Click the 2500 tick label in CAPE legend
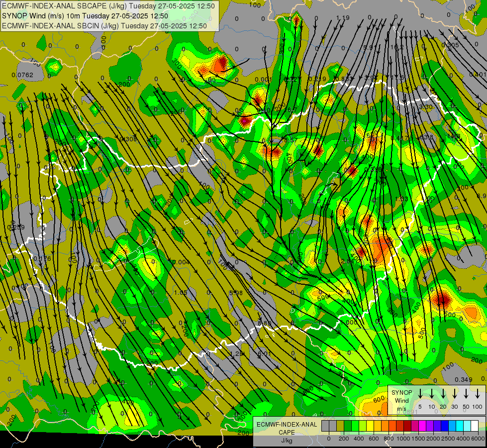The image size is (487, 448). (448, 439)
